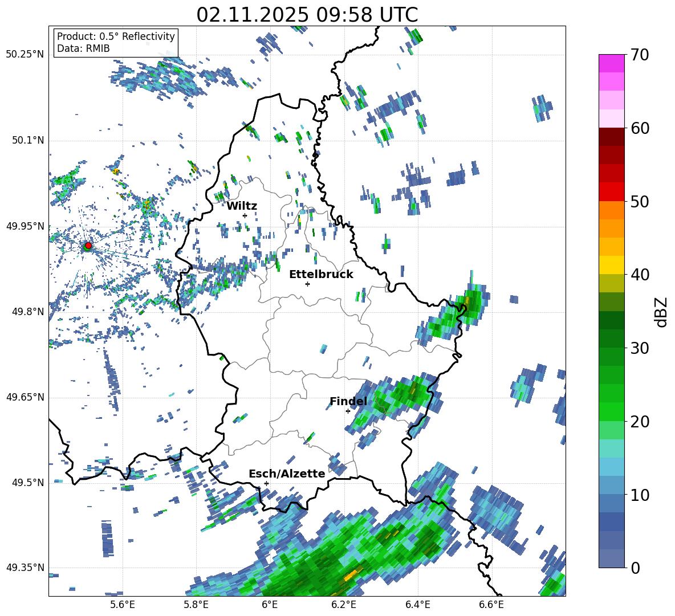Screen dimensions: 675x616
Task: Click the 'Data: RMIB' text
Action: point(83,48)
